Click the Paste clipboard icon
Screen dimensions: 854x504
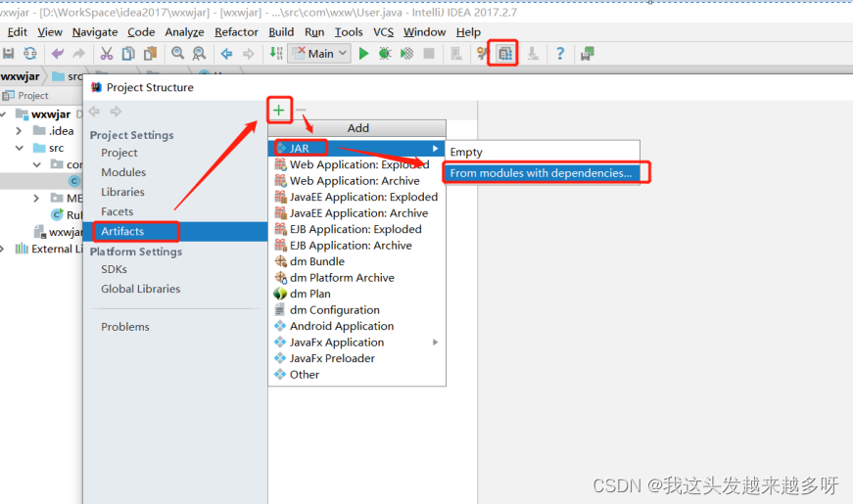pyautogui.click(x=150, y=54)
